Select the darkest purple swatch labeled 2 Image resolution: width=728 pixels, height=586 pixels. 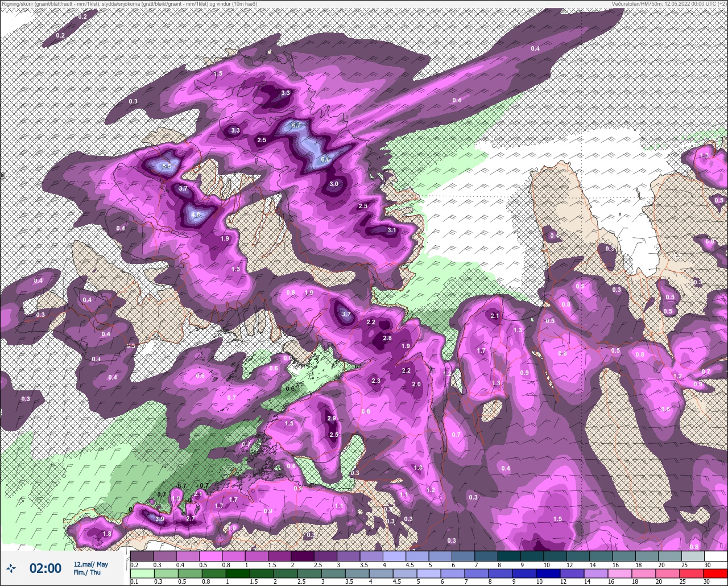[x=302, y=556]
